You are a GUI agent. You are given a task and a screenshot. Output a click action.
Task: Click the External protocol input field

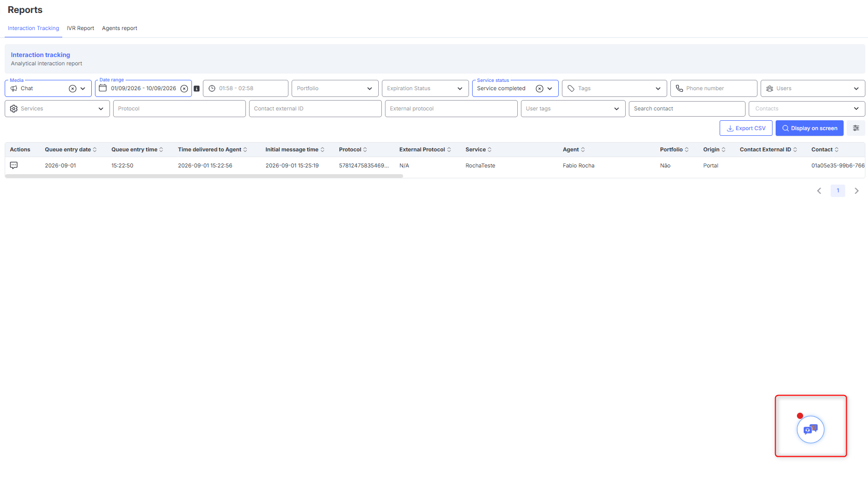click(451, 109)
